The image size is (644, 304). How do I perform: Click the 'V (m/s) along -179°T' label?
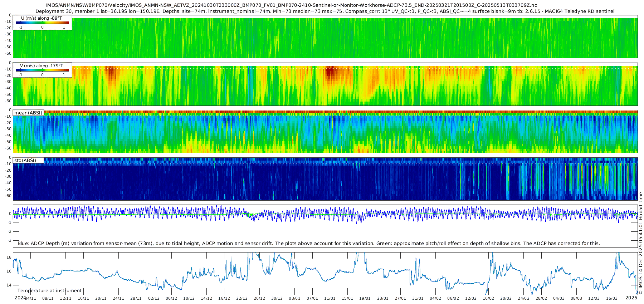coord(42,65)
